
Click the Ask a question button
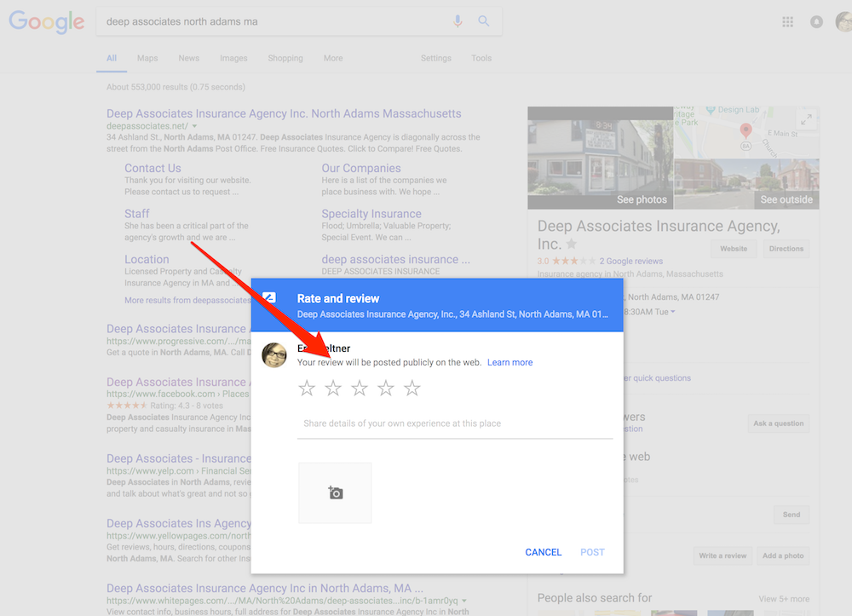(778, 423)
